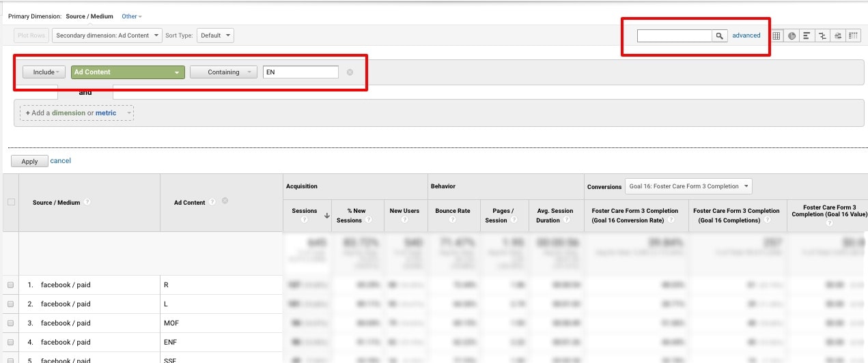Open Secondary dimension: Ad Content dropdown
The image size is (868, 363).
tap(107, 35)
